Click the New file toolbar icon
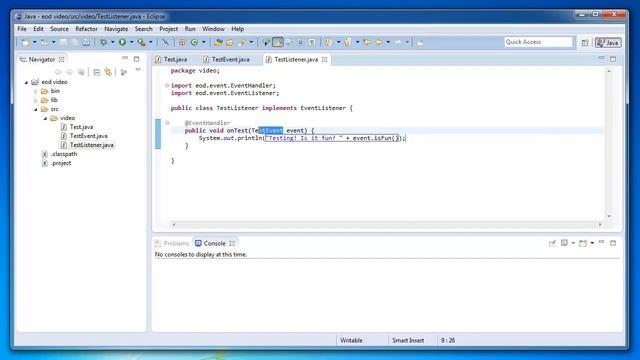 point(25,42)
